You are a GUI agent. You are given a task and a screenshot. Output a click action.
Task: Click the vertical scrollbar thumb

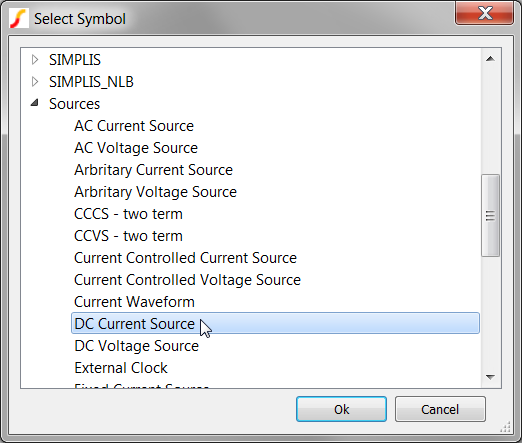tap(490, 215)
